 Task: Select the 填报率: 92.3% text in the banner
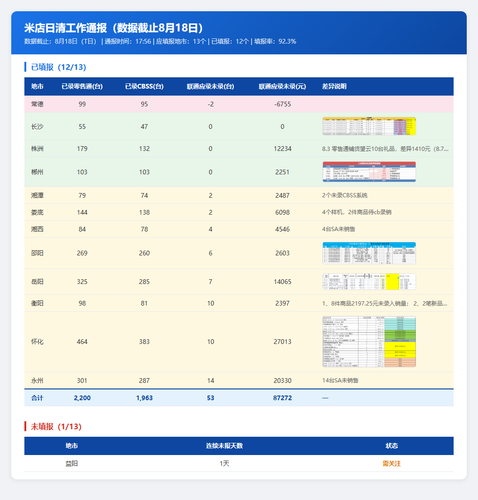[x=275, y=41]
